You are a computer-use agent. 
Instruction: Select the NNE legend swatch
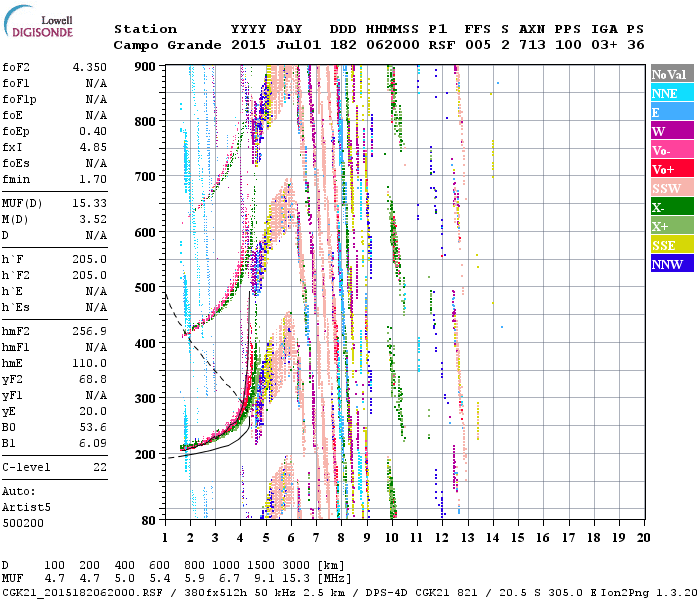(x=672, y=93)
